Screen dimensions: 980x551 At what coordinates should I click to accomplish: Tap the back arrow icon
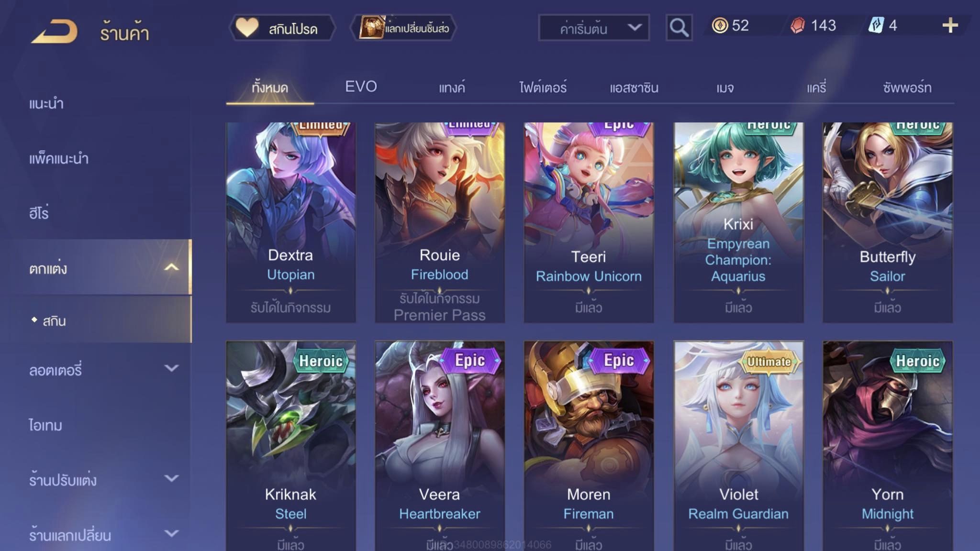55,32
